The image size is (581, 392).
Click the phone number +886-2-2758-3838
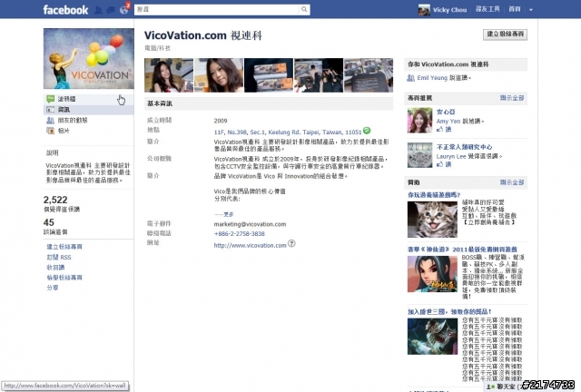pyautogui.click(x=240, y=234)
